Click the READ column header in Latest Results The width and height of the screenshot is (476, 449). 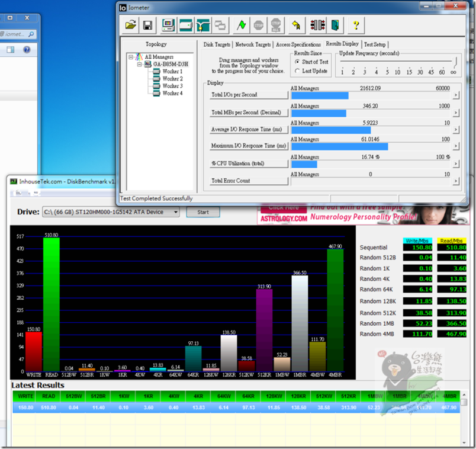pos(49,396)
